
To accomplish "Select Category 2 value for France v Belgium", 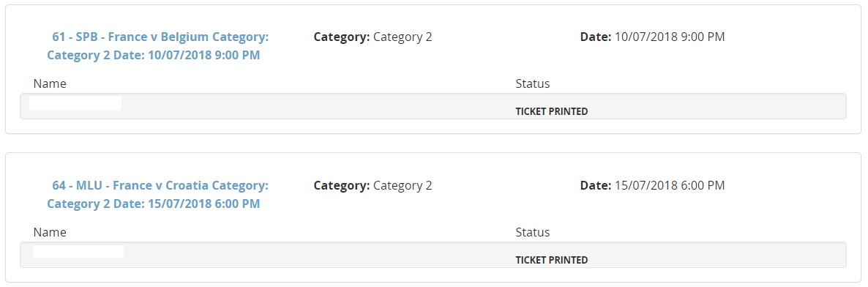I will point(403,37).
